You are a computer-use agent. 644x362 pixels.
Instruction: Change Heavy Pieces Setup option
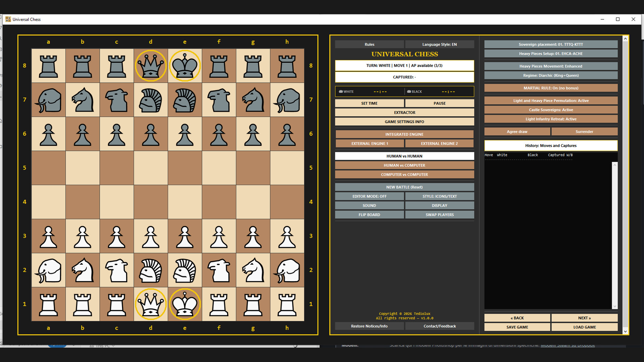[551, 54]
